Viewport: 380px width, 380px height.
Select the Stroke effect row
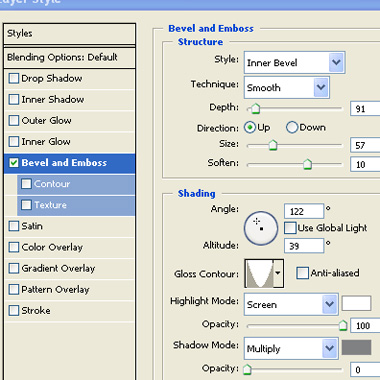click(x=70, y=310)
